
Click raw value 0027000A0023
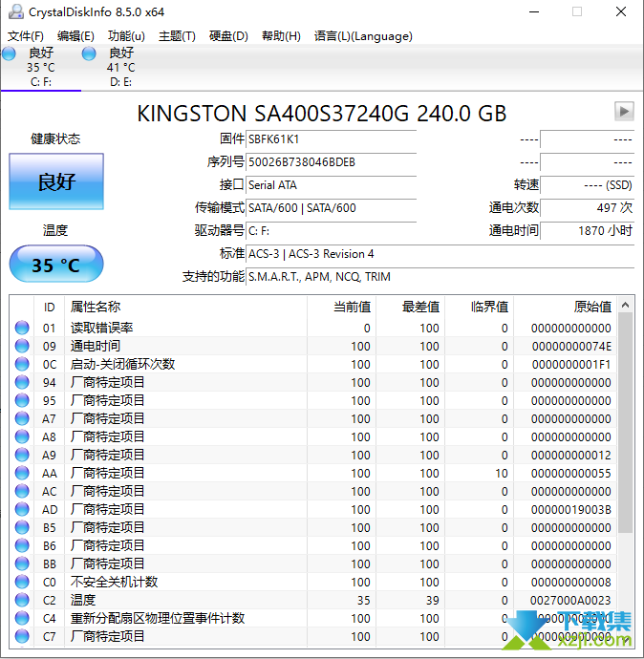tap(570, 600)
